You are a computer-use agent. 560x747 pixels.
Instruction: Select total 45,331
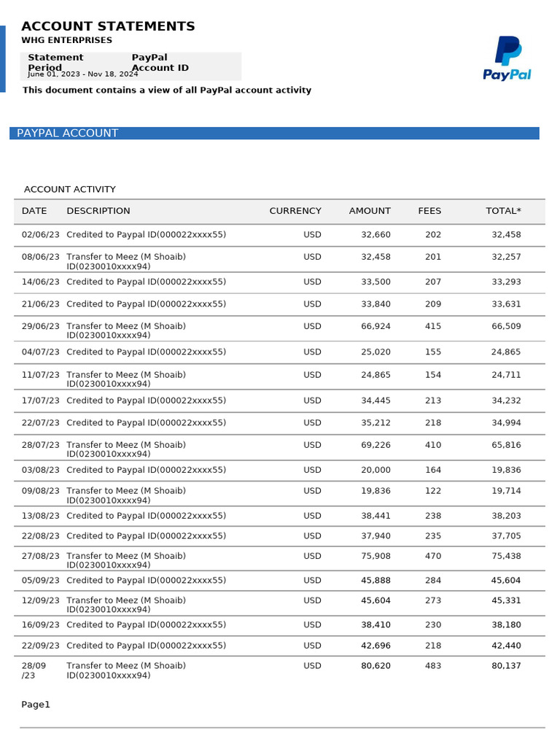pos(506,600)
